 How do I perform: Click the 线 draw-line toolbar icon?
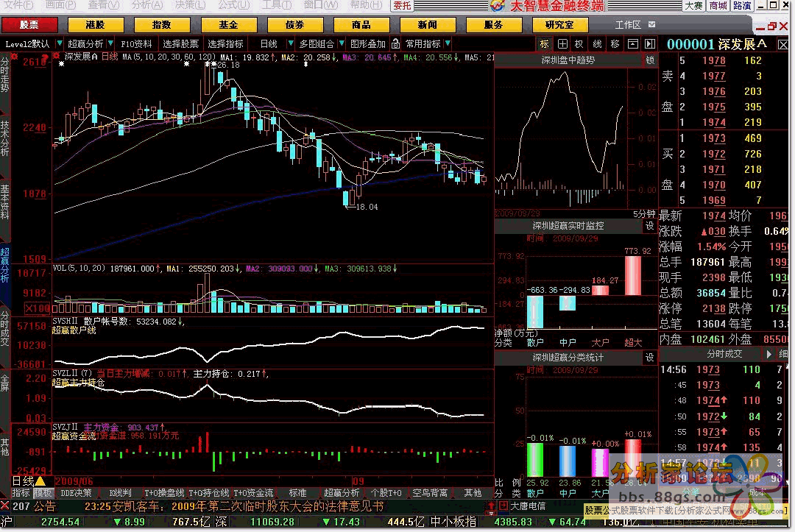[x=597, y=44]
